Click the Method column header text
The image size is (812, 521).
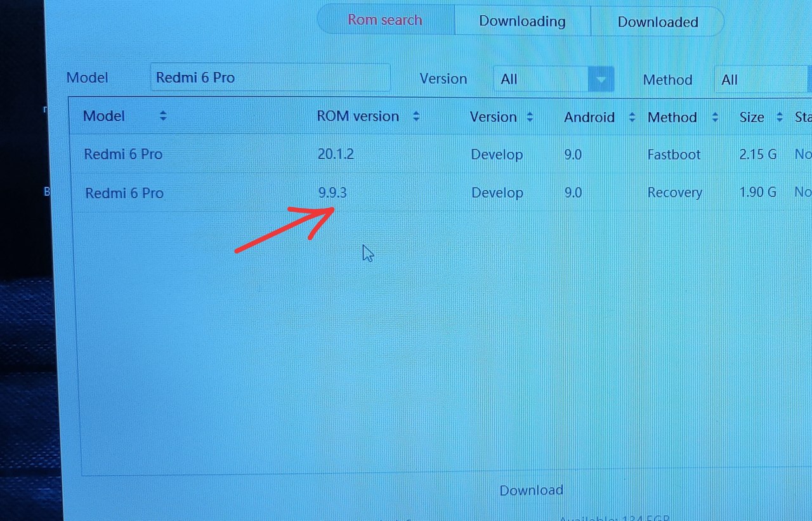[x=672, y=117]
